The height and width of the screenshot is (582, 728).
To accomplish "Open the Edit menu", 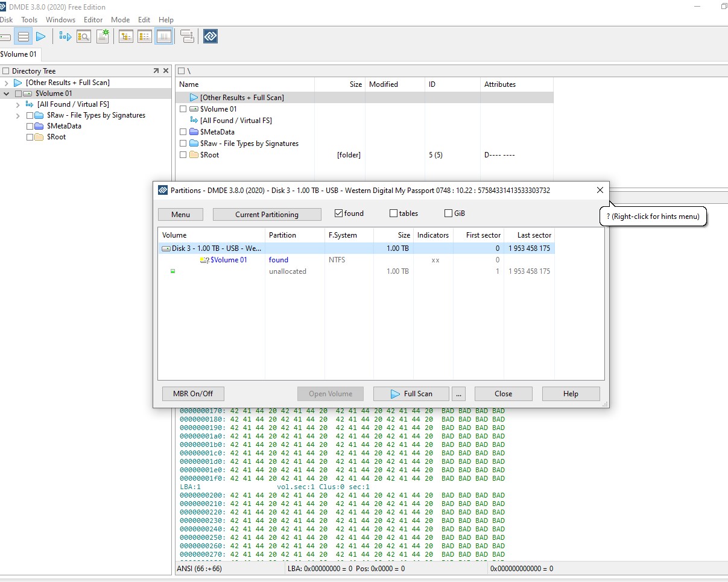I will pyautogui.click(x=144, y=20).
